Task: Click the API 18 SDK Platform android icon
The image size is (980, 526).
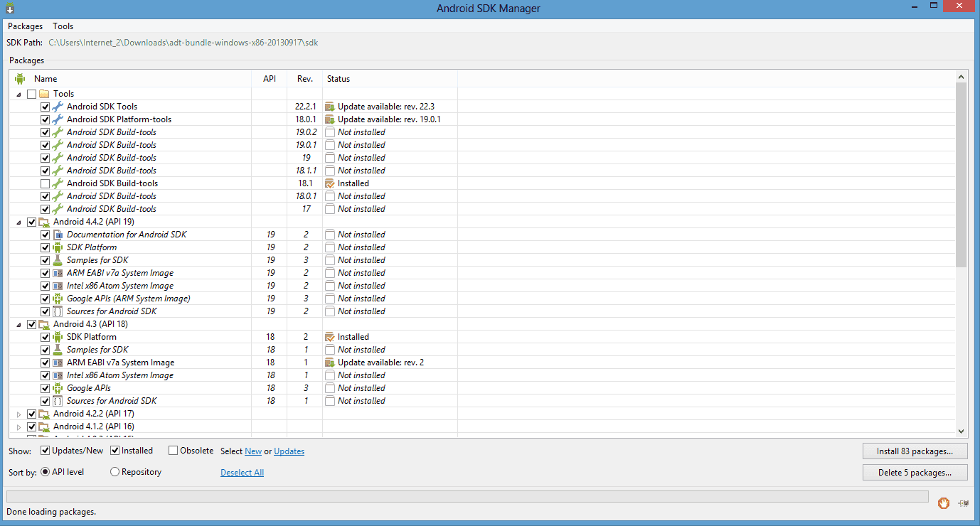Action: coord(58,337)
